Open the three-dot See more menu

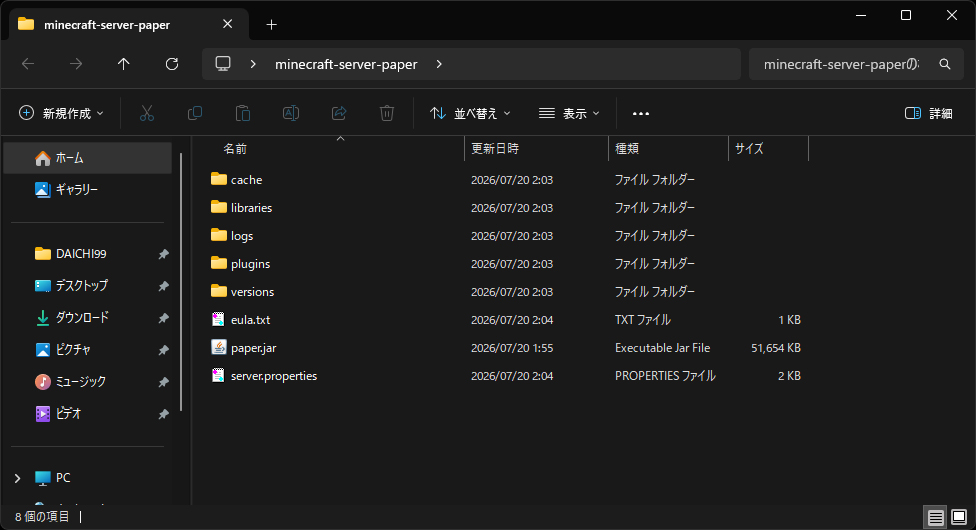[640, 113]
